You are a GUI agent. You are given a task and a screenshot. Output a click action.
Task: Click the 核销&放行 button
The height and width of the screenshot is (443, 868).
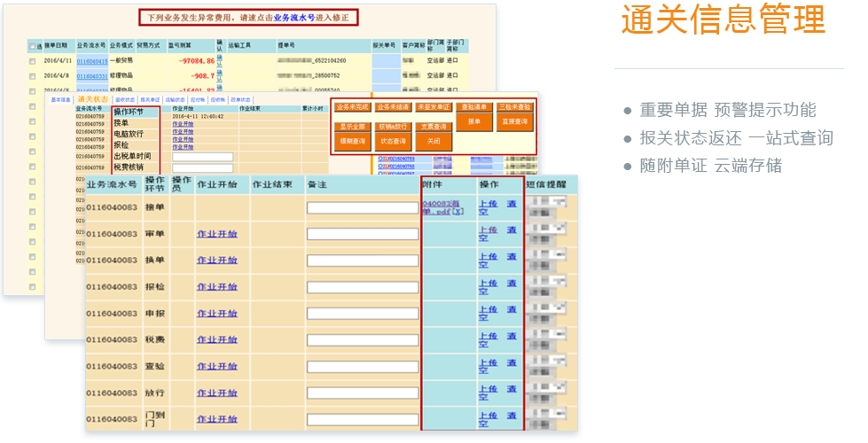(393, 128)
